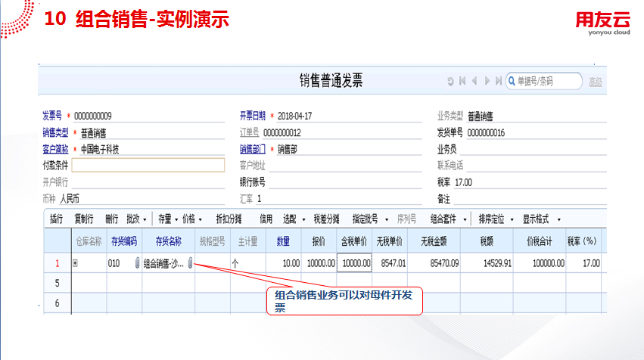Click the 客户简称 label link

[x=55, y=149]
